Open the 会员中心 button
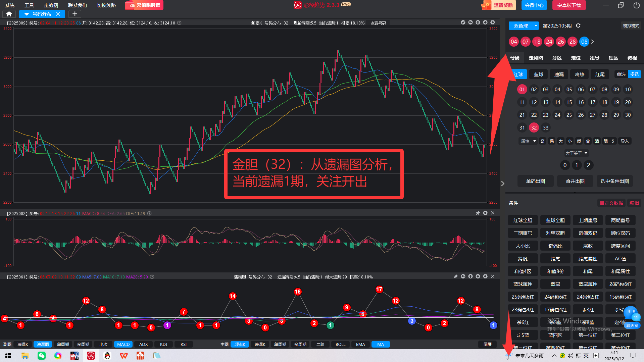Image resolution: width=644 pixels, height=362 pixels. click(x=534, y=5)
